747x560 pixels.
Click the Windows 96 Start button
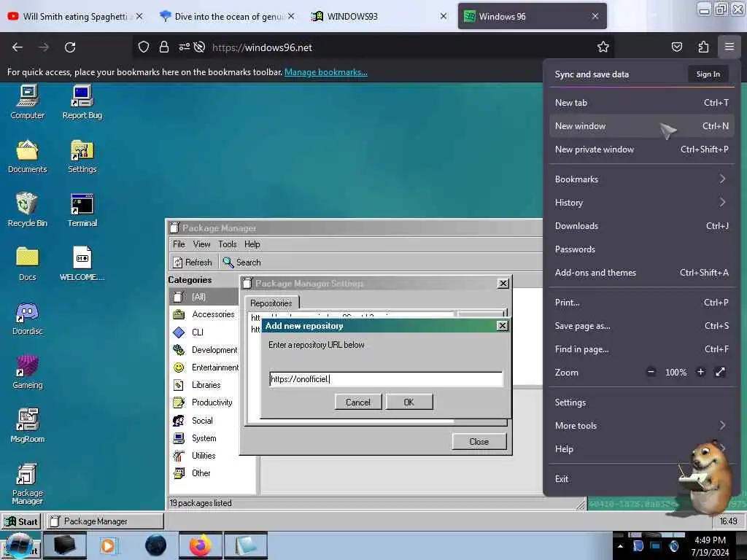click(x=21, y=521)
